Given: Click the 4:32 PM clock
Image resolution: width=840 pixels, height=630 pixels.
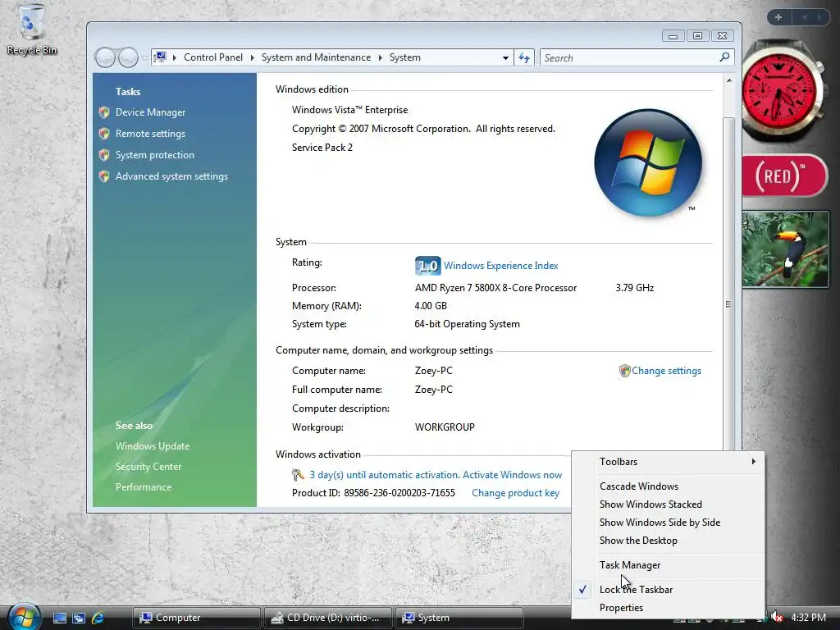Looking at the screenshot, I should [x=808, y=618].
